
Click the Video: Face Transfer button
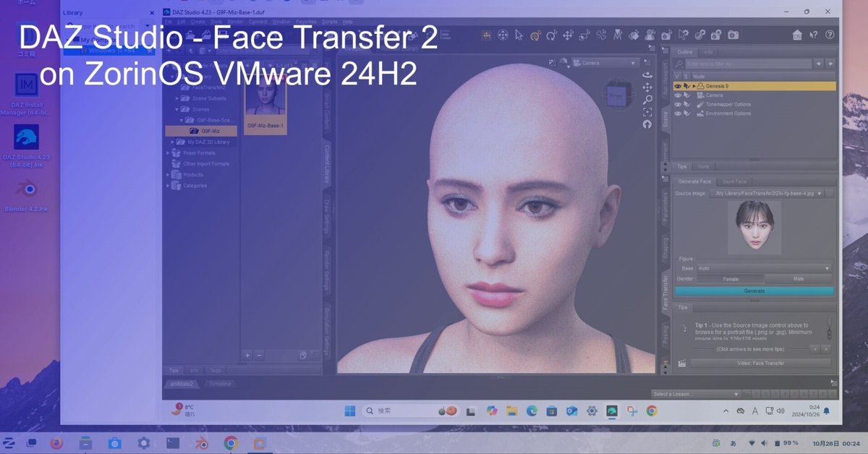coord(759,364)
